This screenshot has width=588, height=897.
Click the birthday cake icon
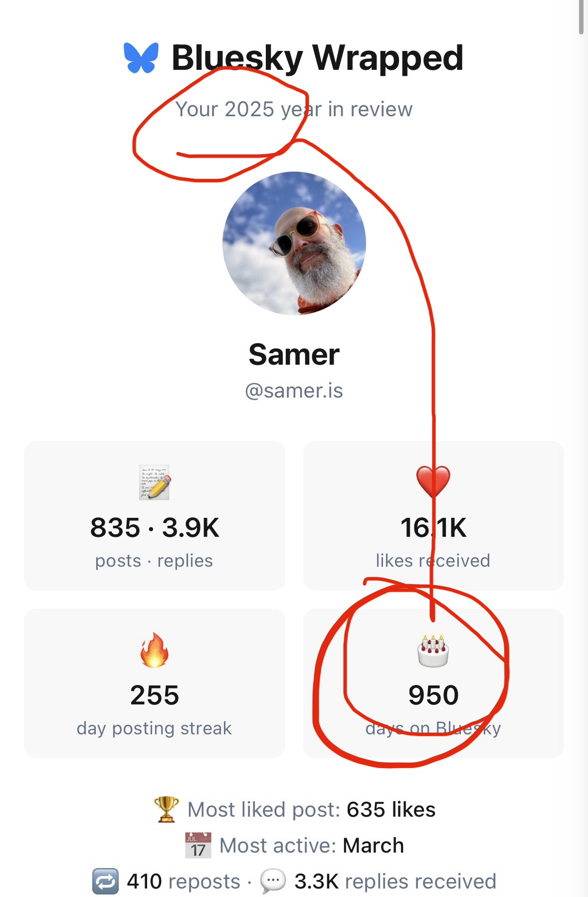click(433, 651)
